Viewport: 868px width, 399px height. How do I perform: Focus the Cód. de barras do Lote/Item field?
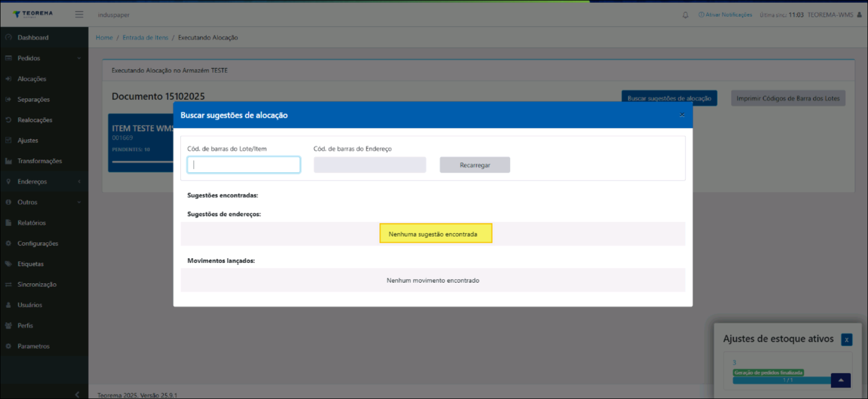coord(244,165)
